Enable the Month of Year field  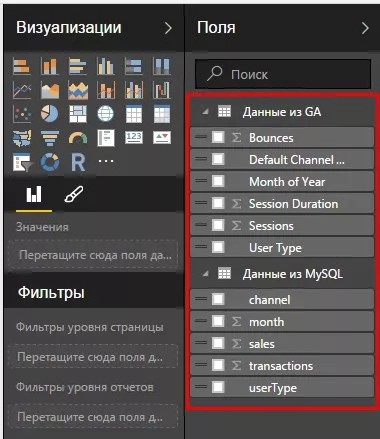tap(218, 181)
